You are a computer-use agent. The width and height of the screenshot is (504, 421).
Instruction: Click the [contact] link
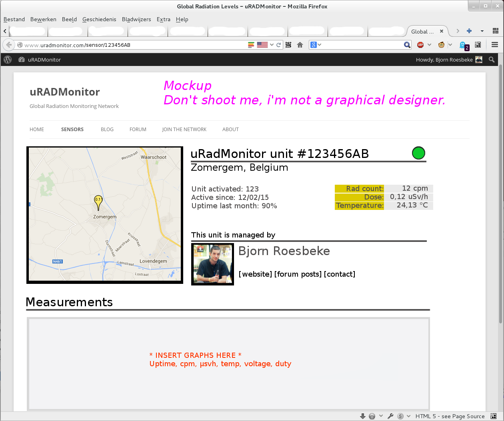[x=340, y=274]
